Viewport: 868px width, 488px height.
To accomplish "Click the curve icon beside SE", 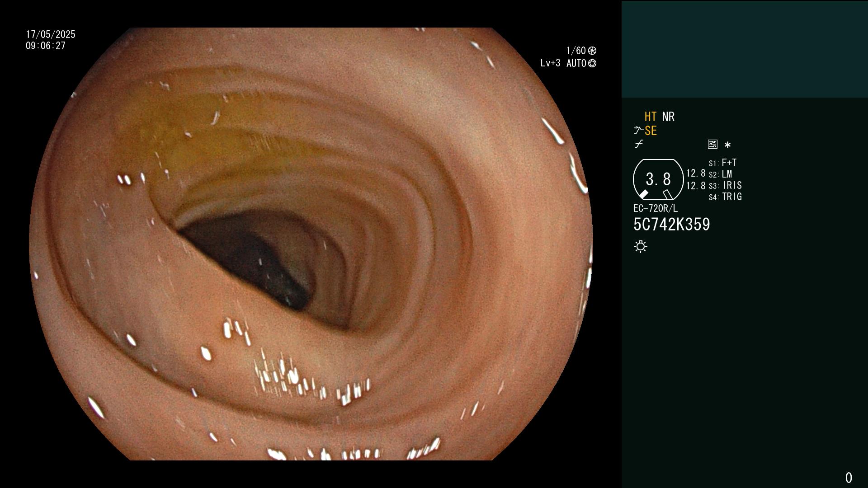I will point(638,131).
